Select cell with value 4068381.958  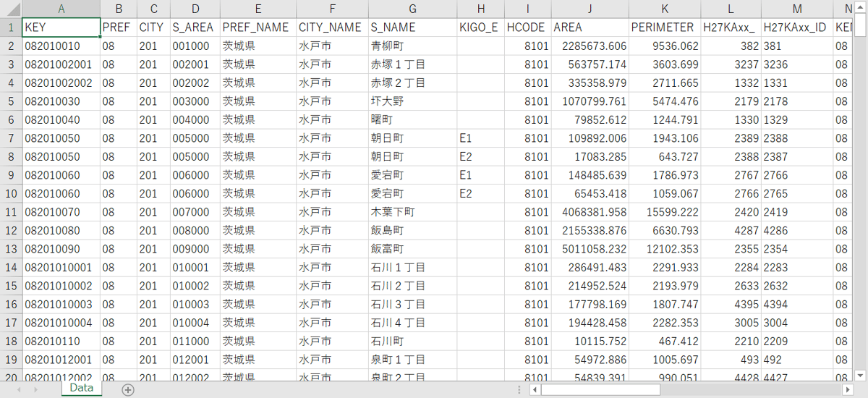tap(590, 212)
